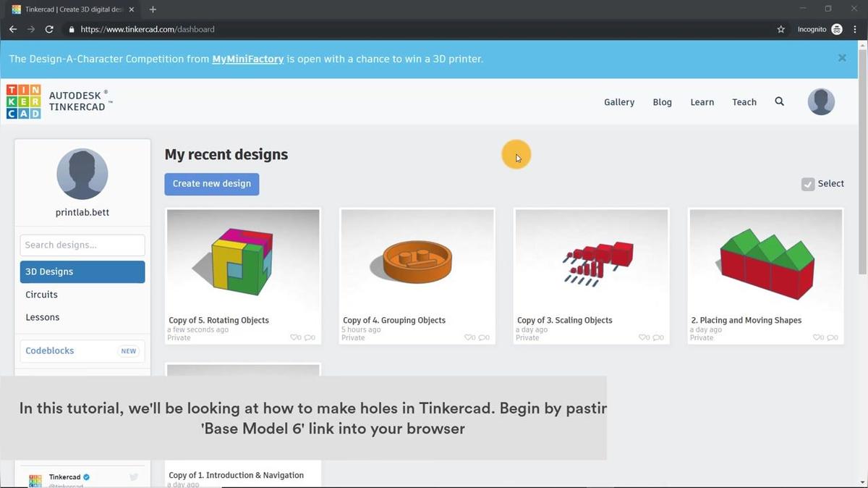Open the red and green houses thumbnail

(766, 261)
